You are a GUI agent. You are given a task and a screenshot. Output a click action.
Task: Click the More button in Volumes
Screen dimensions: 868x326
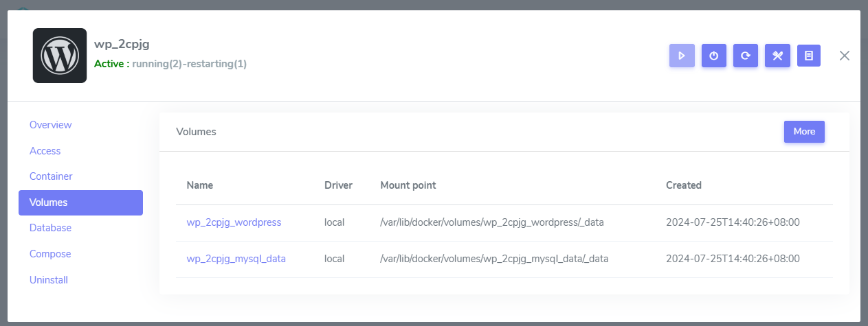[804, 132]
